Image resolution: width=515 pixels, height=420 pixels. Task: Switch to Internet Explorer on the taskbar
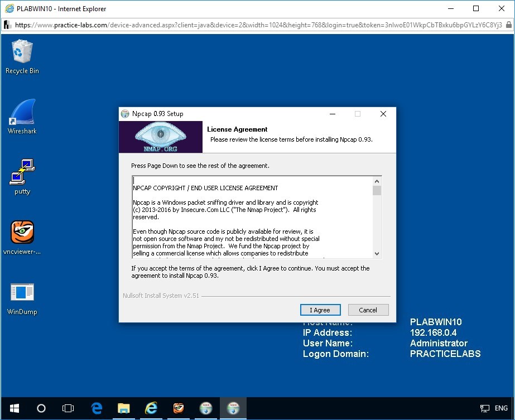(x=151, y=408)
